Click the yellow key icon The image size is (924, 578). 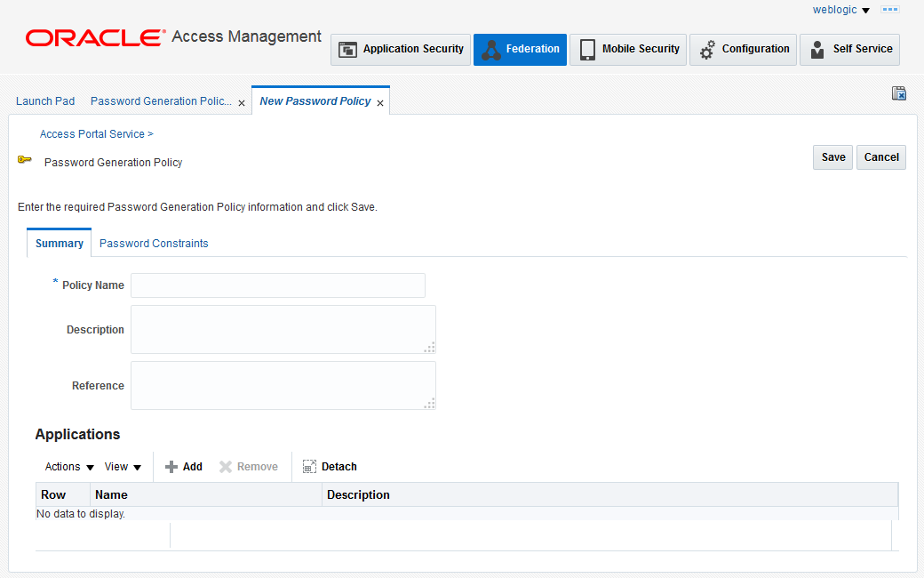tap(25, 159)
